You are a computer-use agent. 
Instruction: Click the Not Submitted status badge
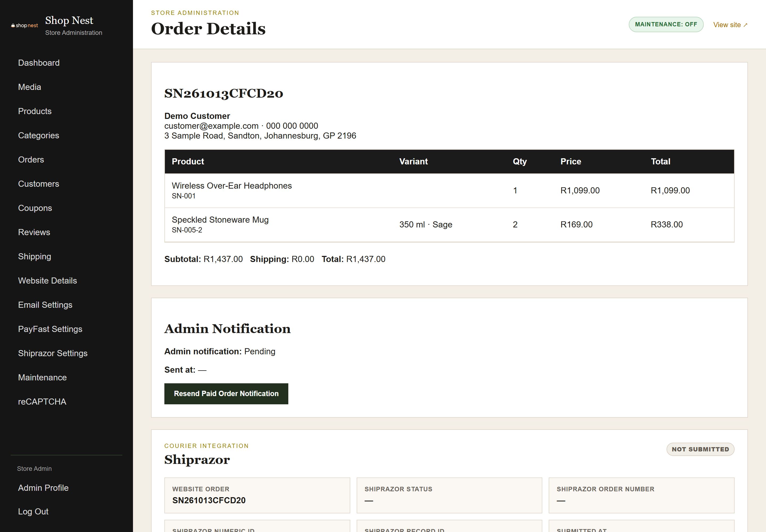click(x=700, y=449)
